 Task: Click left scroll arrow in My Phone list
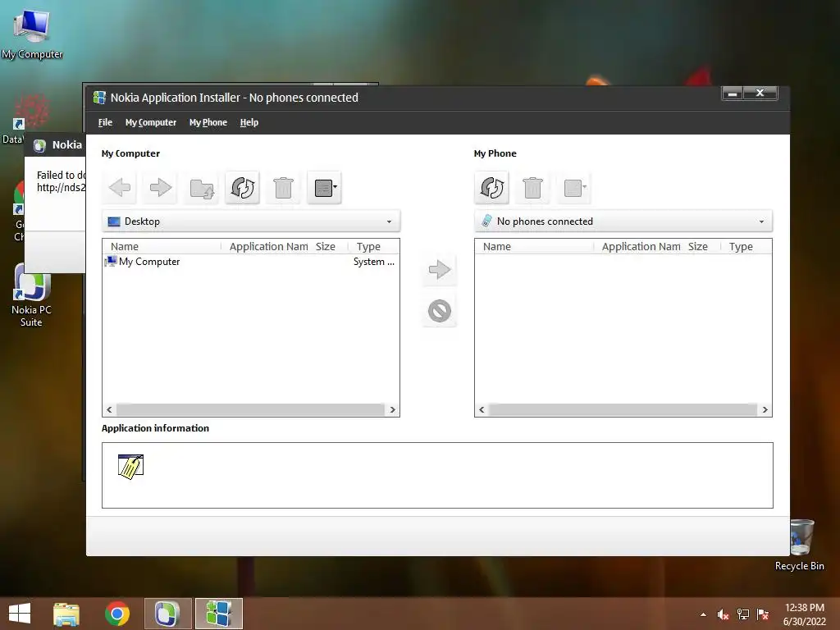(x=482, y=410)
